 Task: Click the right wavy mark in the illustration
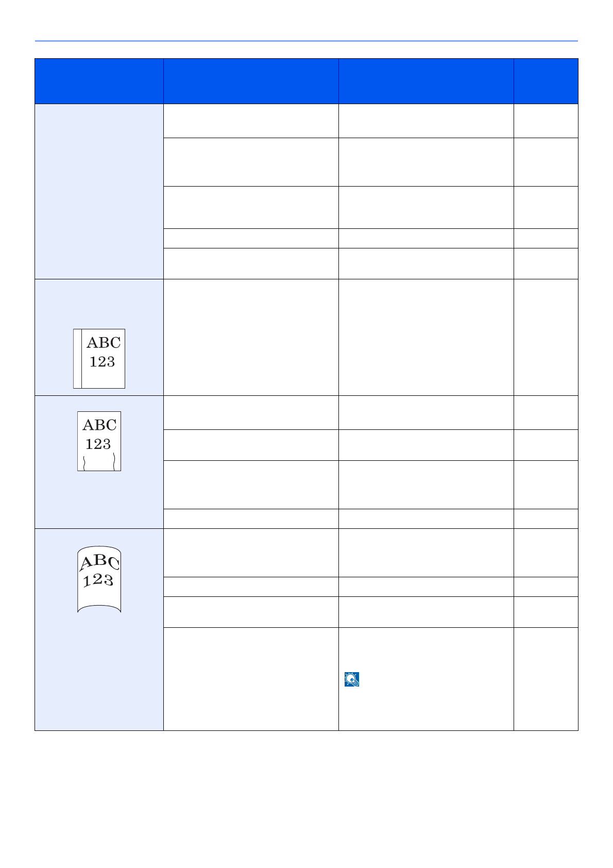113,462
